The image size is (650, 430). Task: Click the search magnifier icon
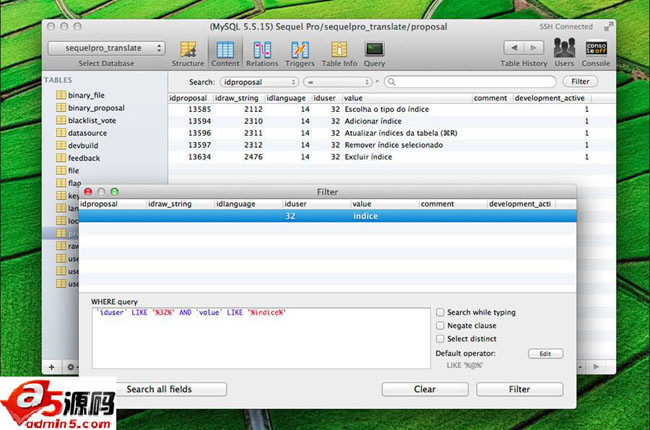point(391,82)
